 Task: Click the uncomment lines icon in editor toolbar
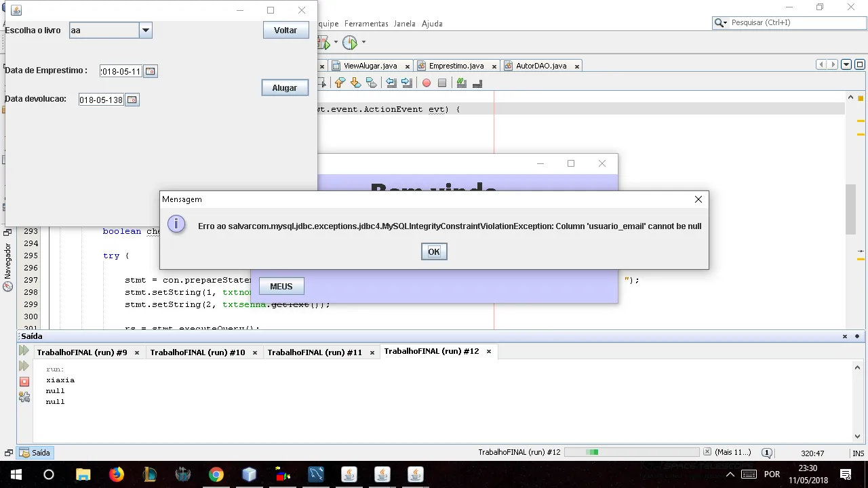point(477,83)
